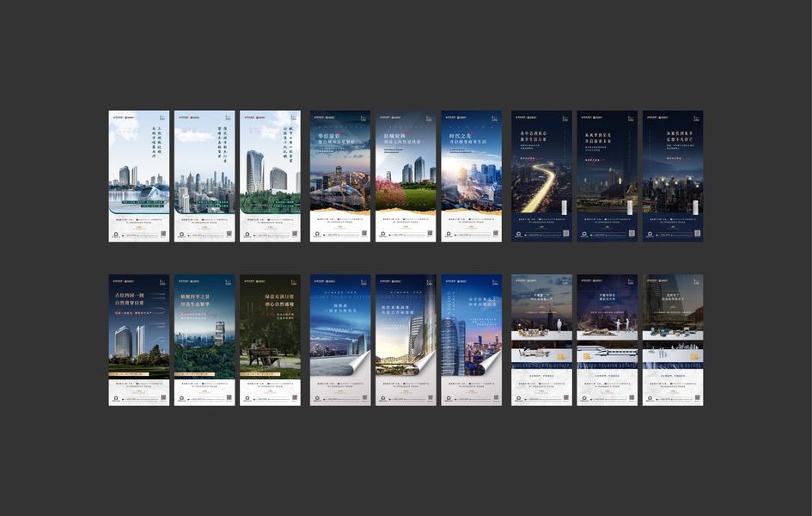Open the poster featuring a high-speed train
The height and width of the screenshot is (516, 812).
(607, 340)
